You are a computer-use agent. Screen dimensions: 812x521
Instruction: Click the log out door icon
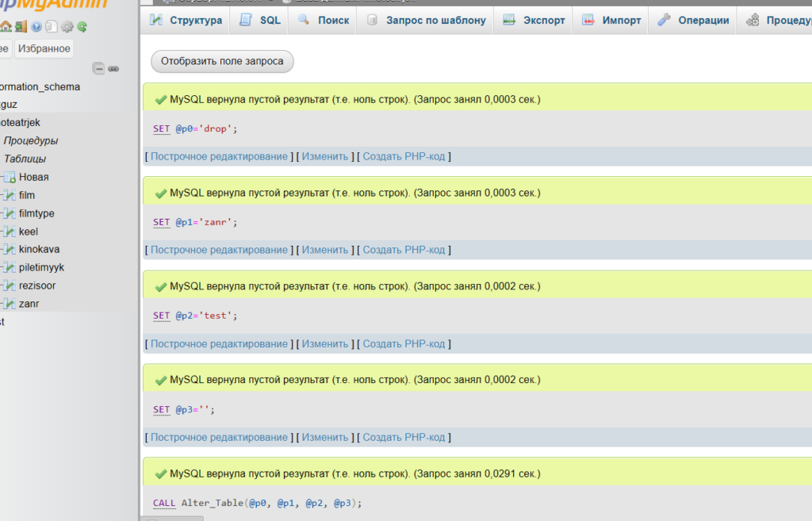[21, 26]
